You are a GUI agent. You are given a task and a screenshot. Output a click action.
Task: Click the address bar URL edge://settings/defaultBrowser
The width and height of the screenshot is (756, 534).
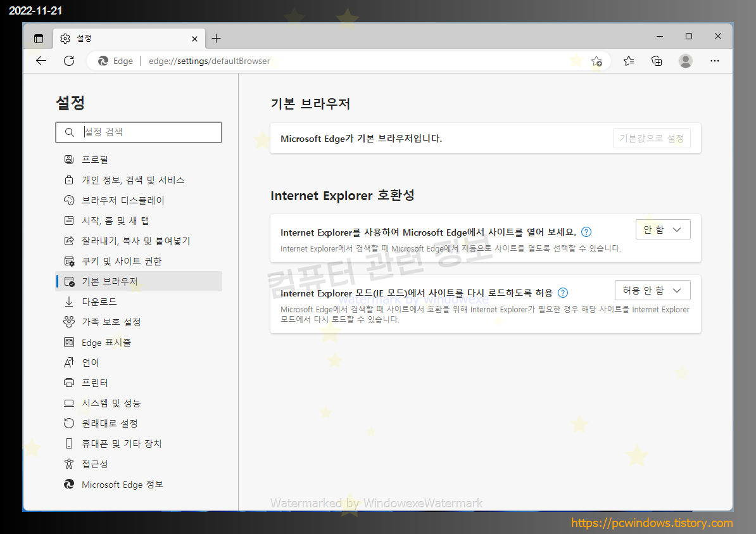209,61
